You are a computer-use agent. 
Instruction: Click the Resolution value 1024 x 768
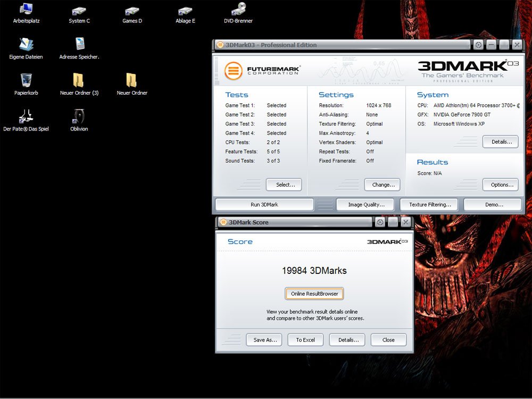tap(379, 105)
